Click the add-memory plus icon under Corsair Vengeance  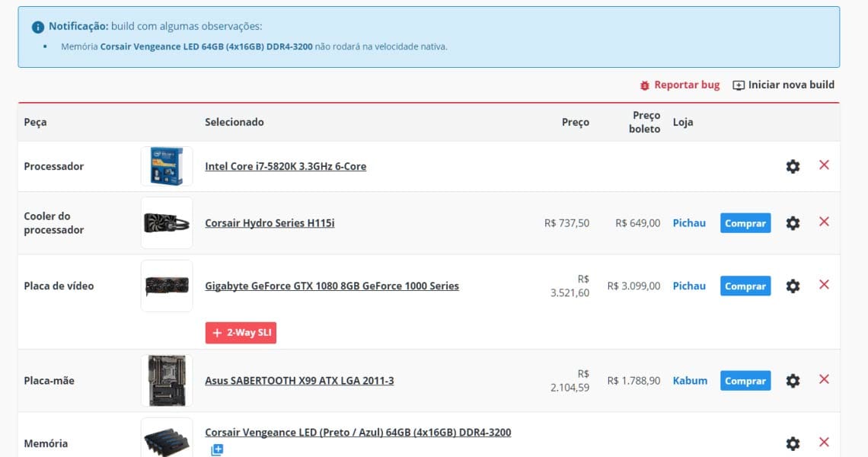217,450
